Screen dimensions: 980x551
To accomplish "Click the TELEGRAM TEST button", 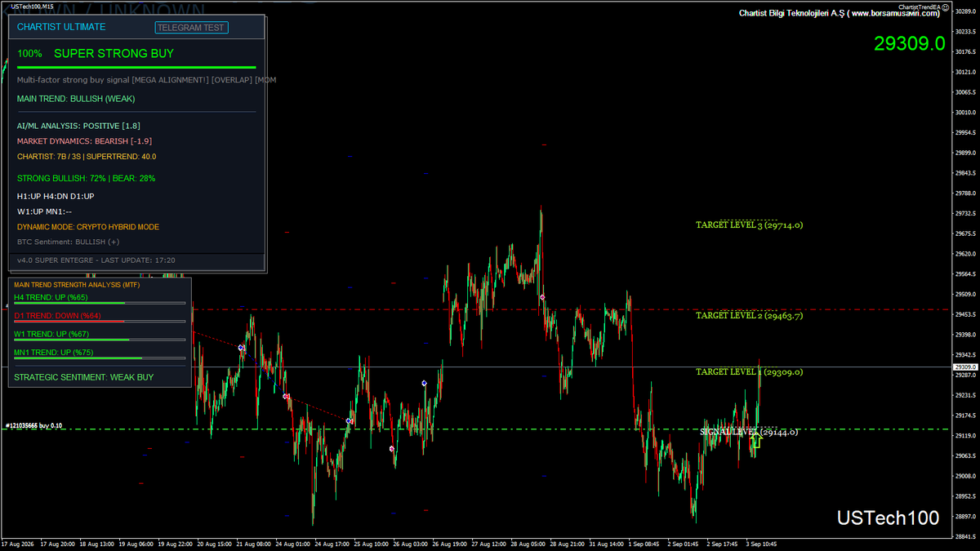I will pos(192,27).
